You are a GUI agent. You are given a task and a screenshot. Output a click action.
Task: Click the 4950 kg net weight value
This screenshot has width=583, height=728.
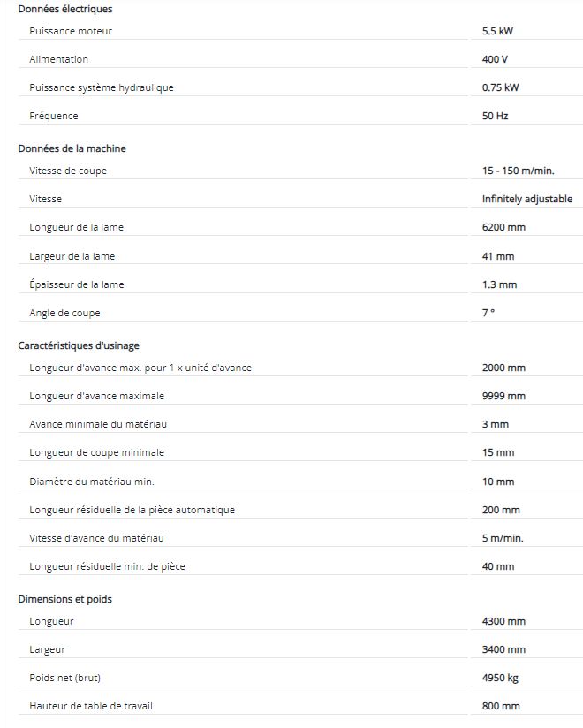click(x=501, y=678)
